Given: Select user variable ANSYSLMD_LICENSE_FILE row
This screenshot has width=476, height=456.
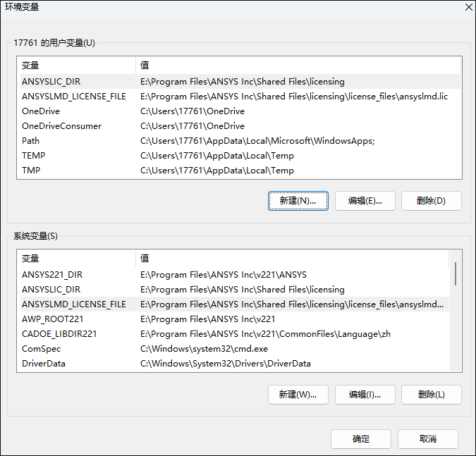Looking at the screenshot, I should pyautogui.click(x=240, y=97).
